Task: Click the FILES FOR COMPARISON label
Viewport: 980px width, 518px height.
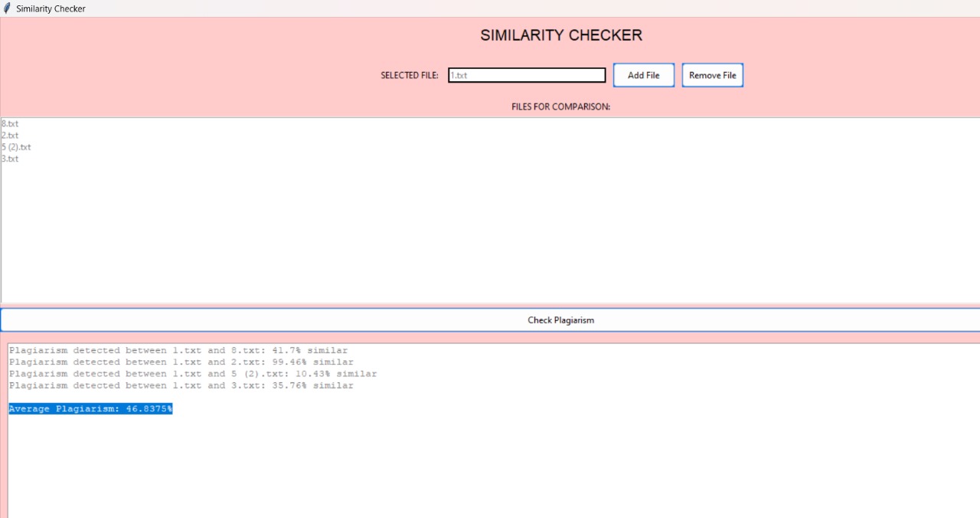Action: click(x=561, y=107)
